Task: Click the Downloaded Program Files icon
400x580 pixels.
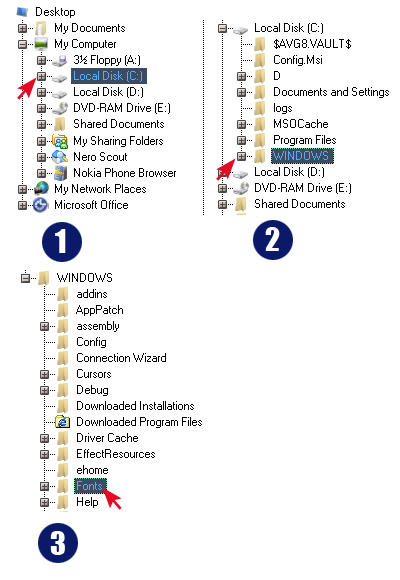Action: (x=63, y=422)
